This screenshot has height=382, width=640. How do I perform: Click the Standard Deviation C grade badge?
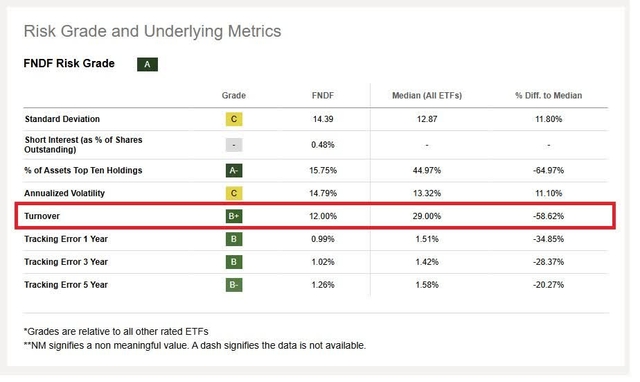click(234, 119)
